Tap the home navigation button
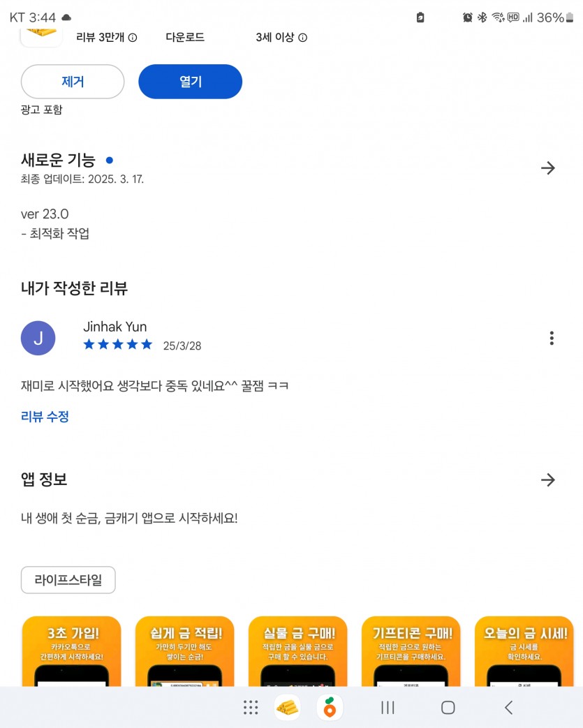The width and height of the screenshot is (583, 728). (448, 708)
